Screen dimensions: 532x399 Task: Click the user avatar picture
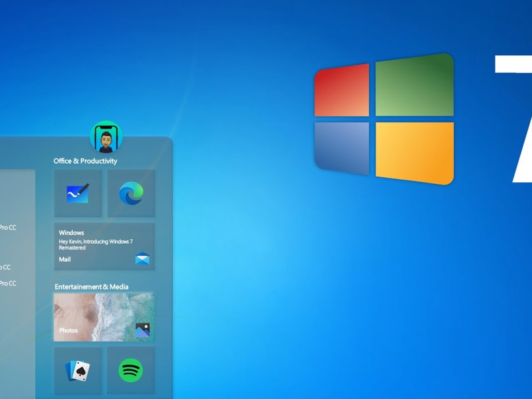[106, 137]
